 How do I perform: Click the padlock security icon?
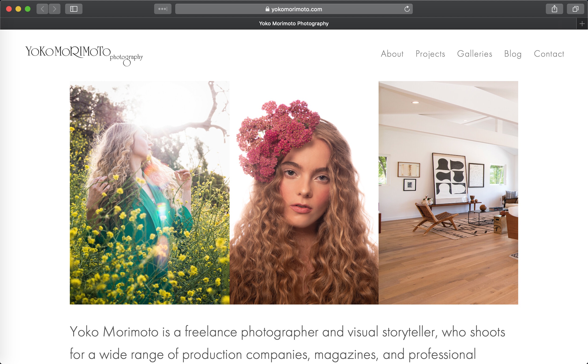coord(267,9)
